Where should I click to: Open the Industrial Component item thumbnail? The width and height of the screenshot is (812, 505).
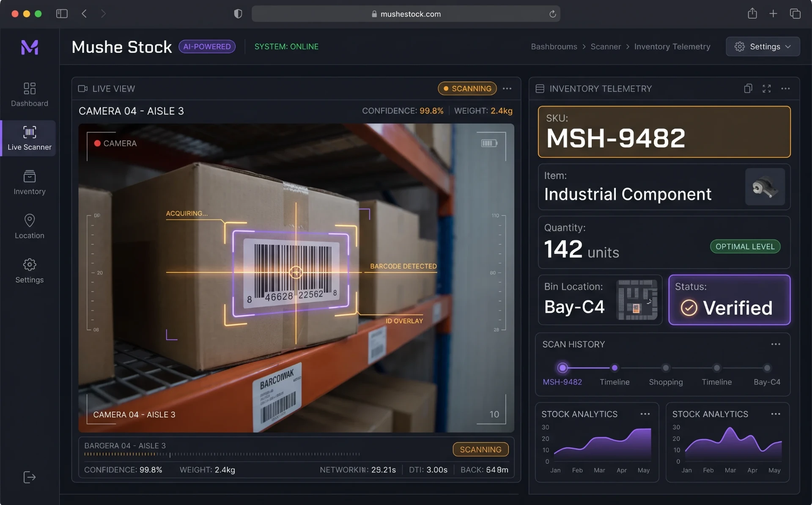(765, 187)
